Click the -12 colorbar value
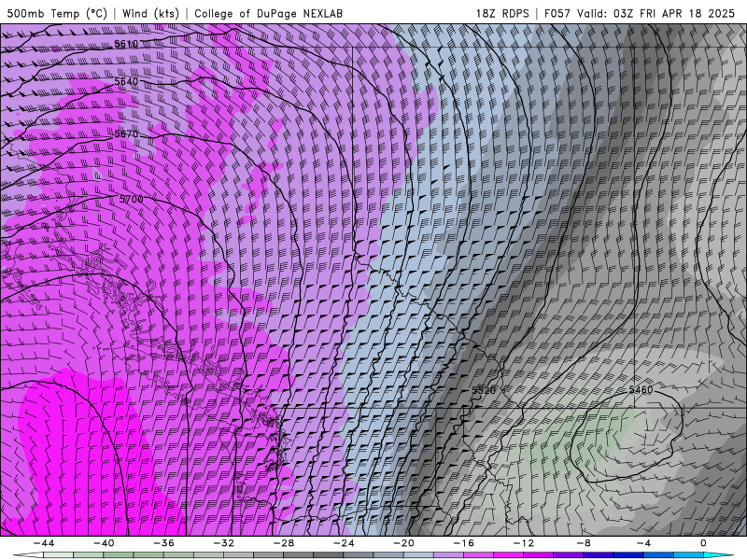This screenshot has height=560, width=747. 524,543
